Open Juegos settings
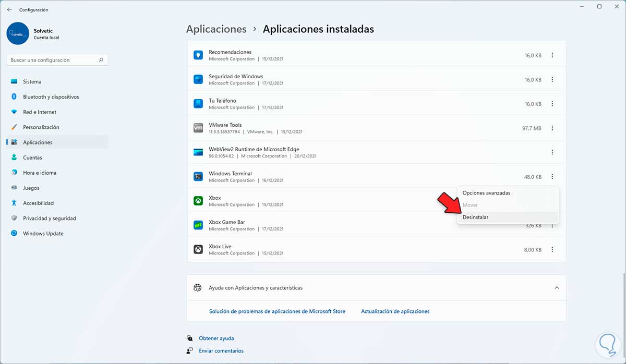Screen dimensions: 626x364 57,188
